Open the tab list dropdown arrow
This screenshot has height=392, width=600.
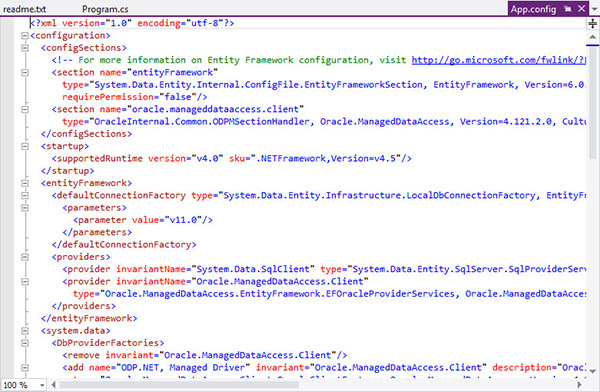pyautogui.click(x=594, y=9)
